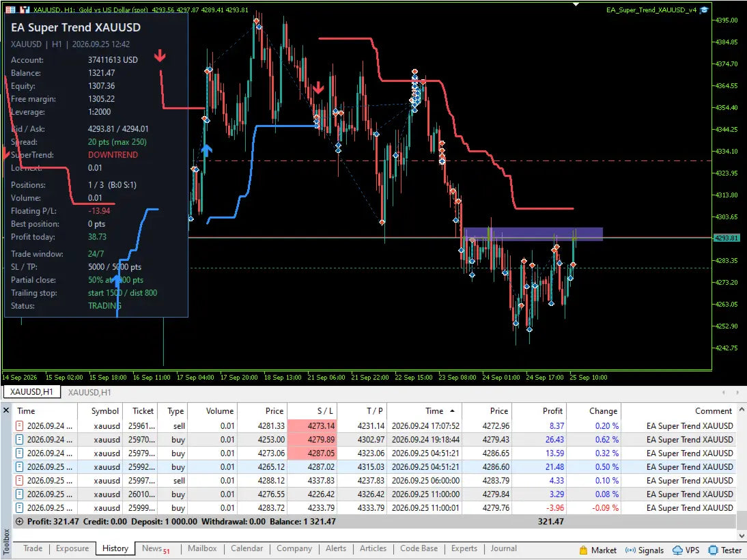Click the buy order icon of ticket 26010 row
The width and height of the screenshot is (747, 560).
click(20, 494)
